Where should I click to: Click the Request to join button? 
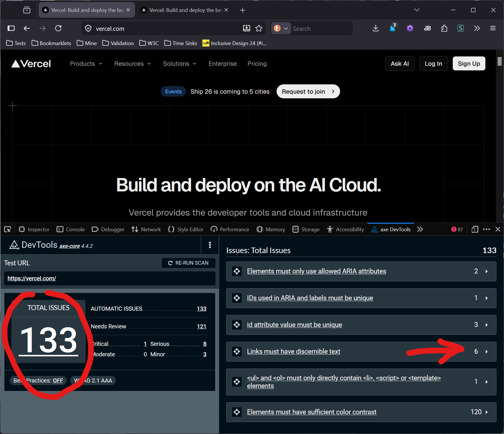pos(308,91)
